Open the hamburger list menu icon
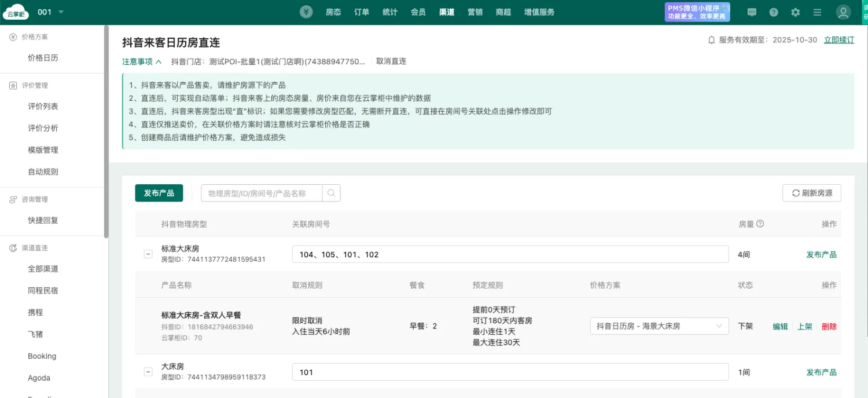 point(817,12)
